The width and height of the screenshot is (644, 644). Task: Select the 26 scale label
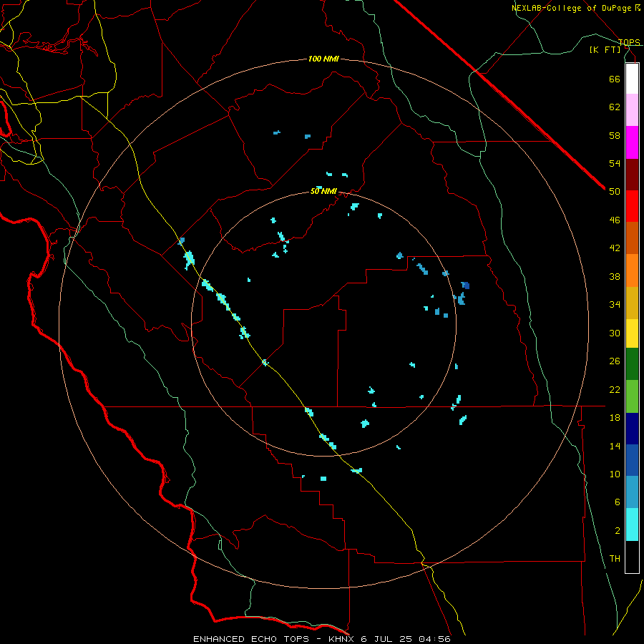(x=615, y=361)
